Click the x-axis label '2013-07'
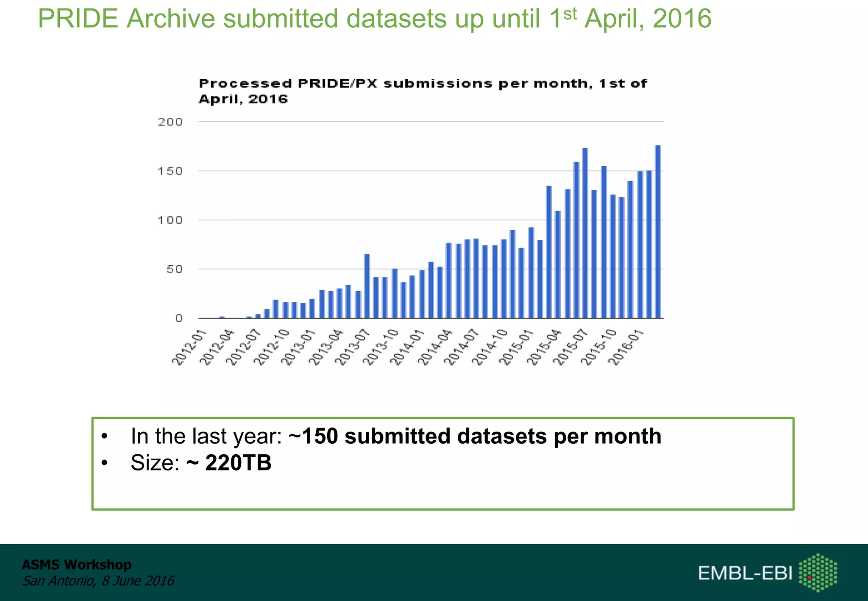This screenshot has width=868, height=601. pos(353,347)
